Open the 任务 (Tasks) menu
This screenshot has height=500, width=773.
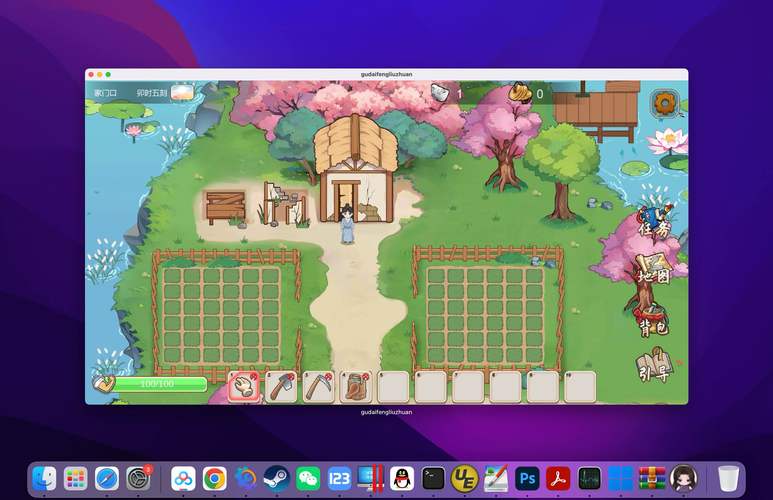click(x=654, y=224)
